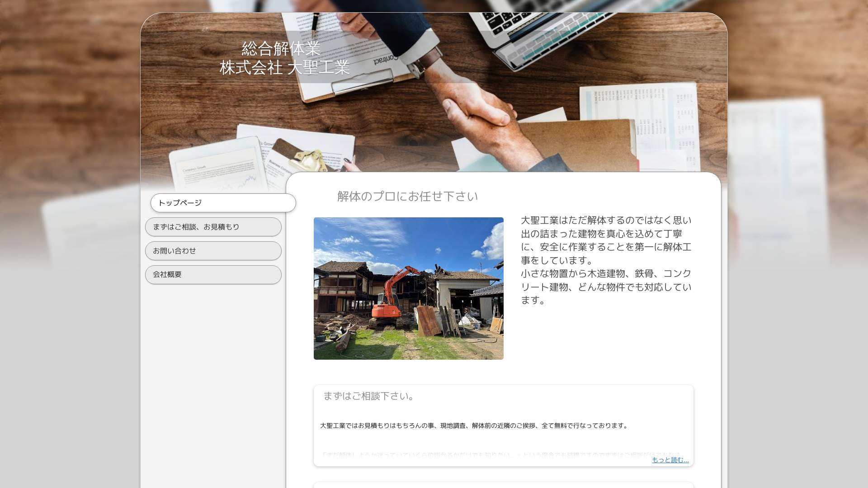
Task: Open the 会社概要 company overview page
Action: click(213, 274)
